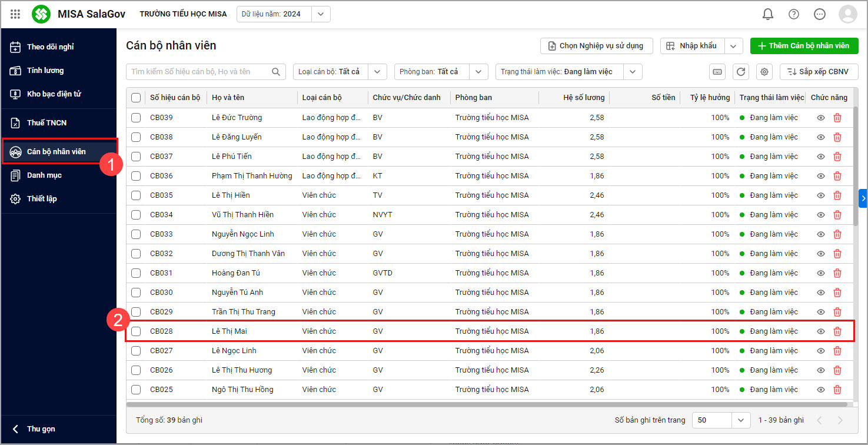Image resolution: width=868 pixels, height=445 pixels.
Task: View details of CB026 Lê Thị Thu Hương
Action: click(821, 370)
